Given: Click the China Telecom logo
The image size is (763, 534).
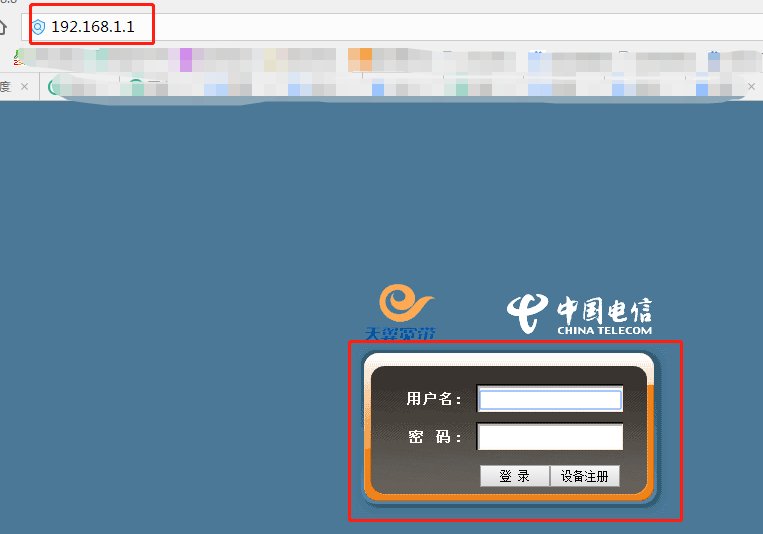Looking at the screenshot, I should [579, 314].
